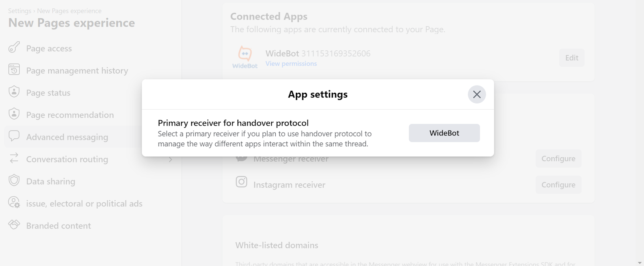This screenshot has height=266, width=644.
Task: Click the Instagram receiver icon
Action: 242,182
